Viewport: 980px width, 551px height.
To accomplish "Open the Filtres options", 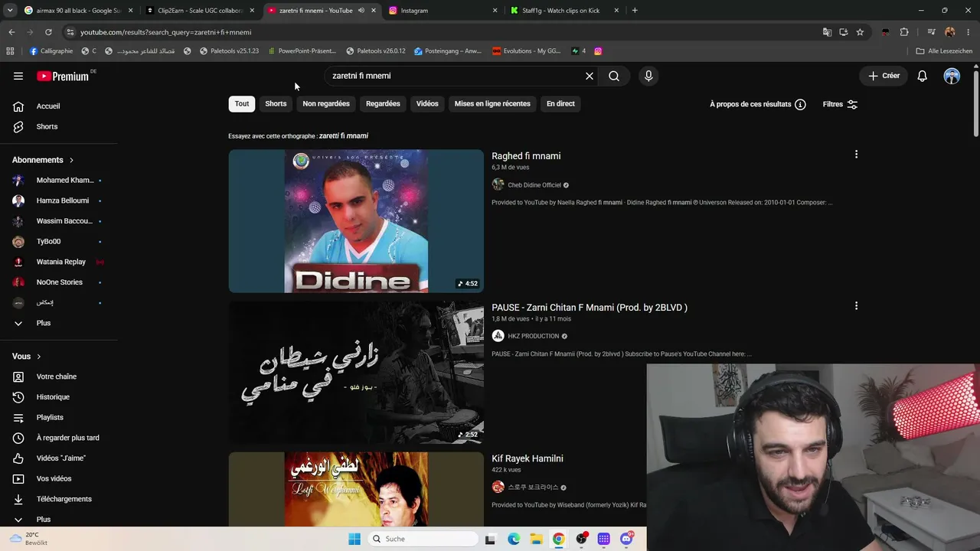I will (840, 104).
